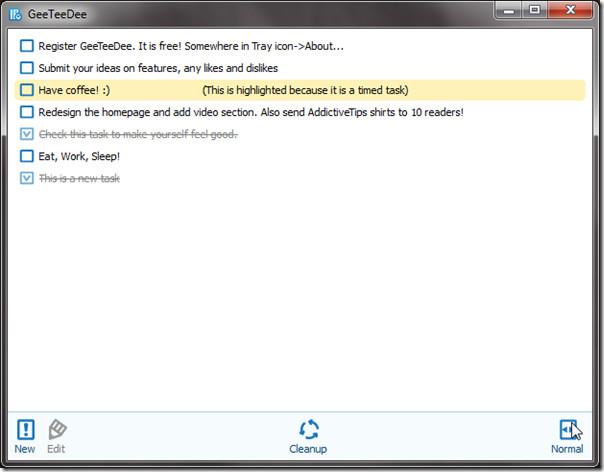Click the timed task highlight note text
Viewport: 604px width, 472px height.
pyautogui.click(x=305, y=90)
